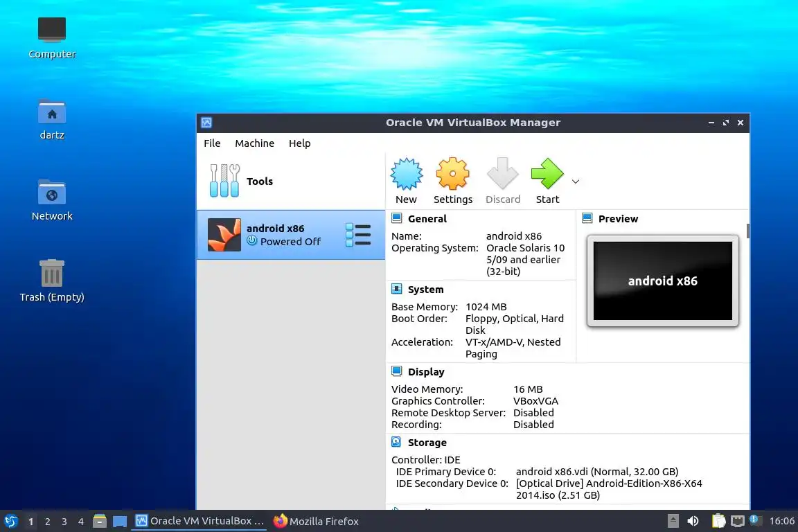Open the file manager panel launcher
The width and height of the screenshot is (798, 532).
(100, 521)
